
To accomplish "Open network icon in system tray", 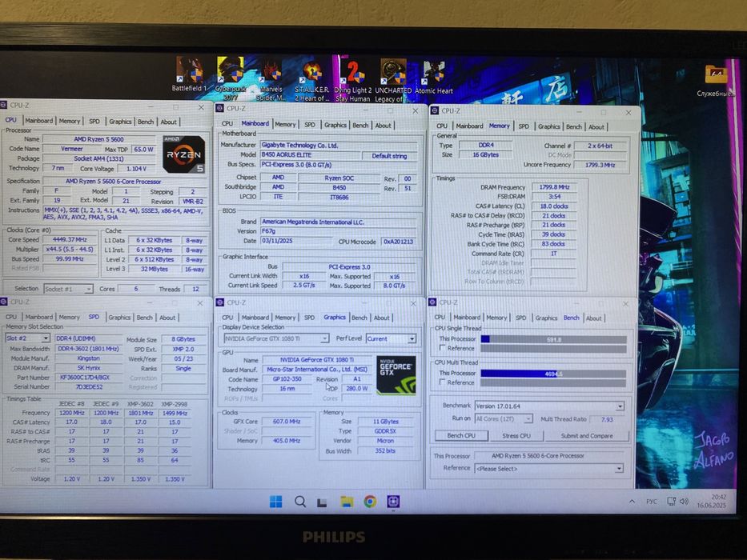I will click(671, 502).
